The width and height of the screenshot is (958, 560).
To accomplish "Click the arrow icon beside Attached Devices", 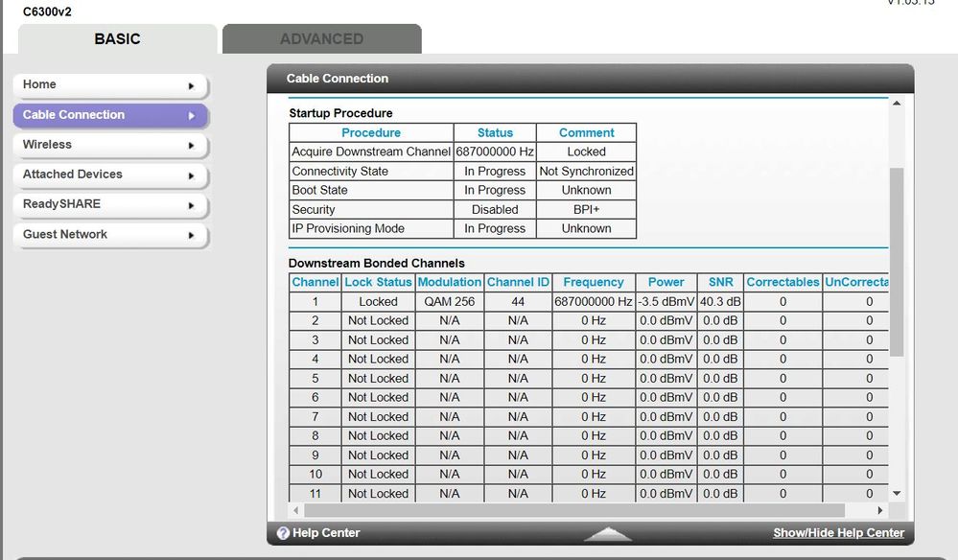I will (191, 176).
